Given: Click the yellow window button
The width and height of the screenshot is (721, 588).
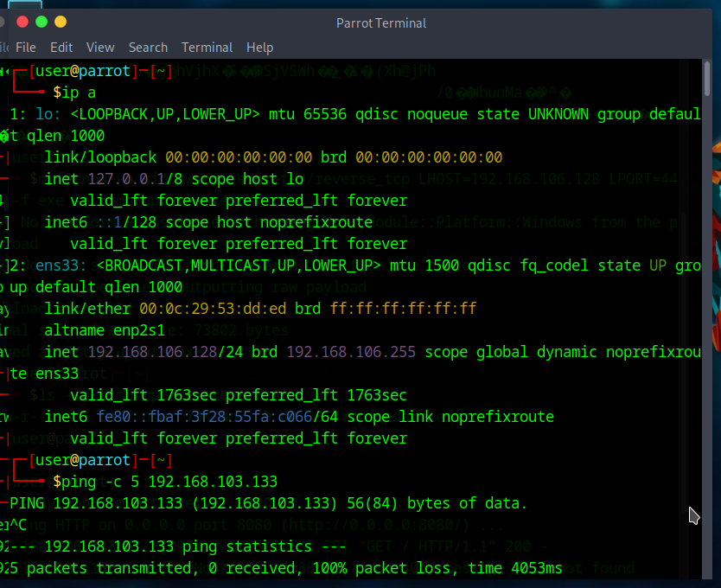Looking at the screenshot, I should click(61, 22).
